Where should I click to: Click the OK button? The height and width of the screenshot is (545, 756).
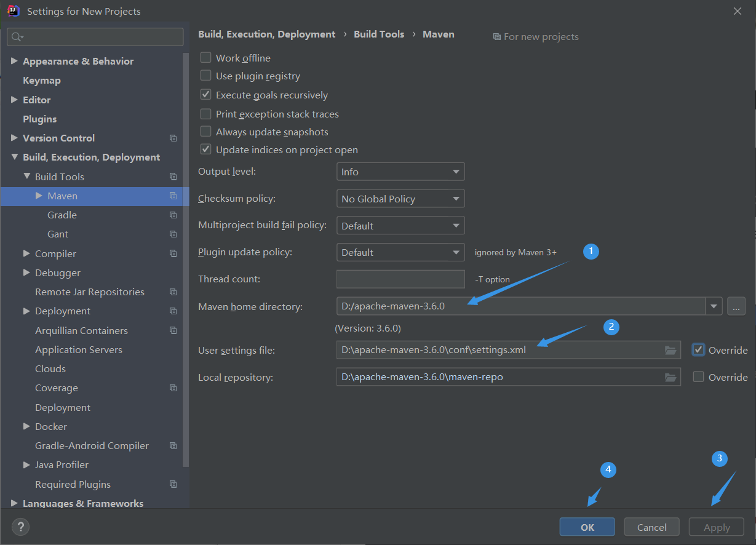[587, 527]
